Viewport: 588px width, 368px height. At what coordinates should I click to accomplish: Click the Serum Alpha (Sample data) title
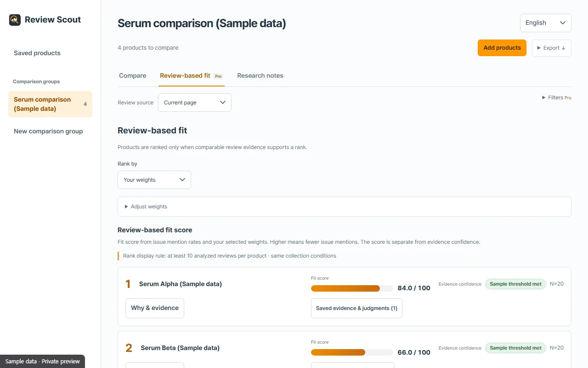(x=181, y=284)
